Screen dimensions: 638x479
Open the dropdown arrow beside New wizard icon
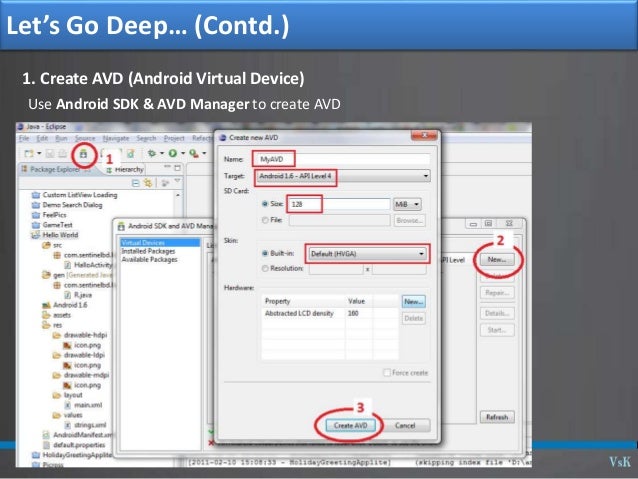(39, 153)
